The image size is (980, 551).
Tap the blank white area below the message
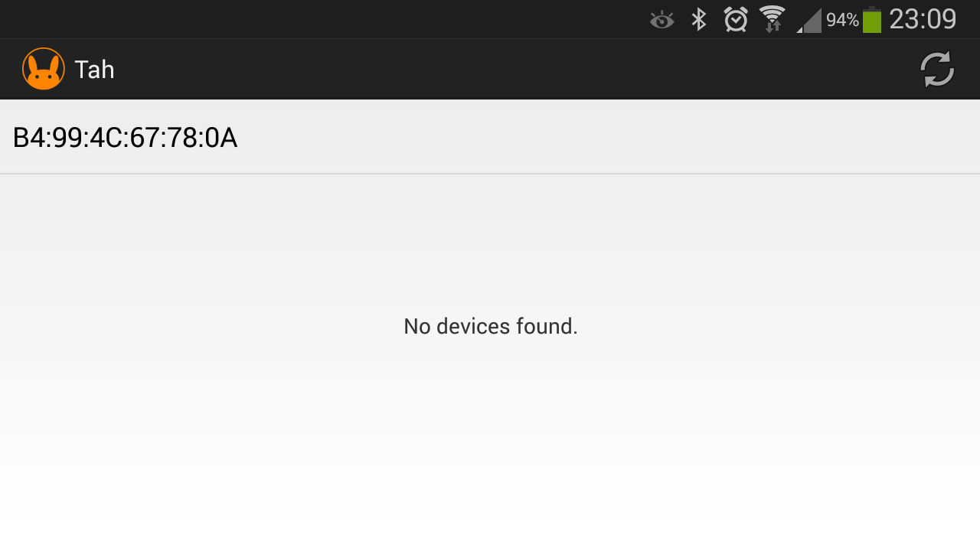point(490,459)
